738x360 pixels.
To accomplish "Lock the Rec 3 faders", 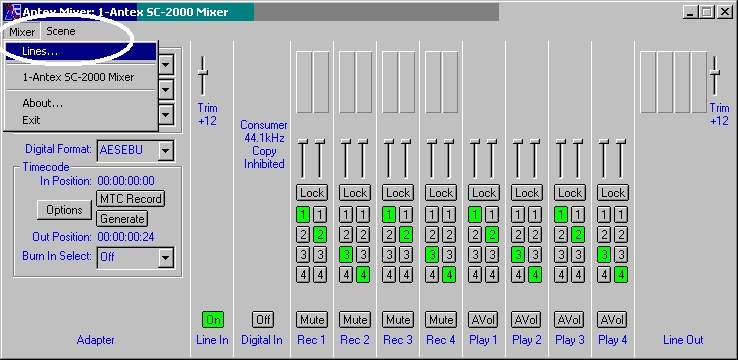I will [398, 192].
